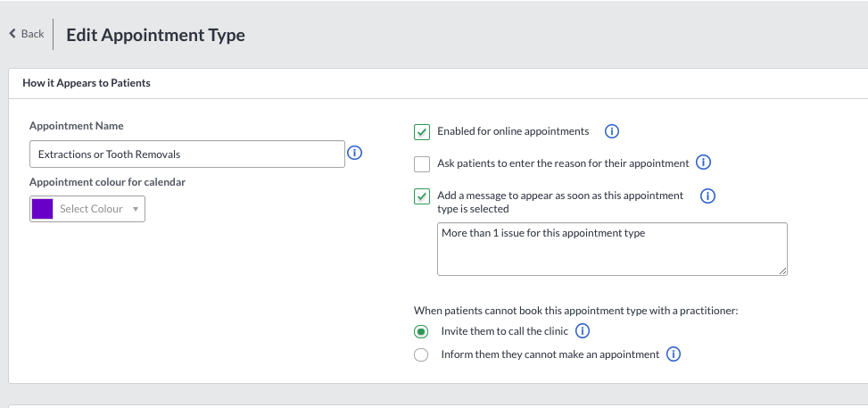This screenshot has width=868, height=408.
Task: Click the How it Appears to Patients heading
Action: pyautogui.click(x=87, y=83)
